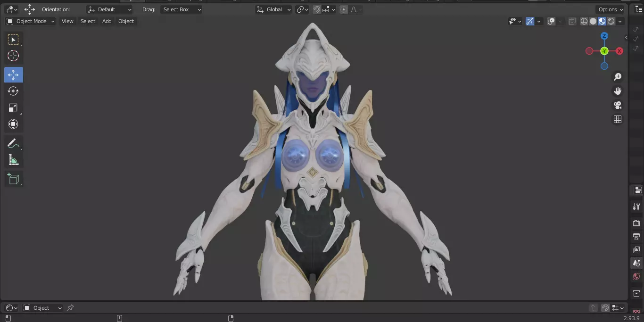Open the editor type menu at top-left
This screenshot has width=644, height=322.
point(11,9)
